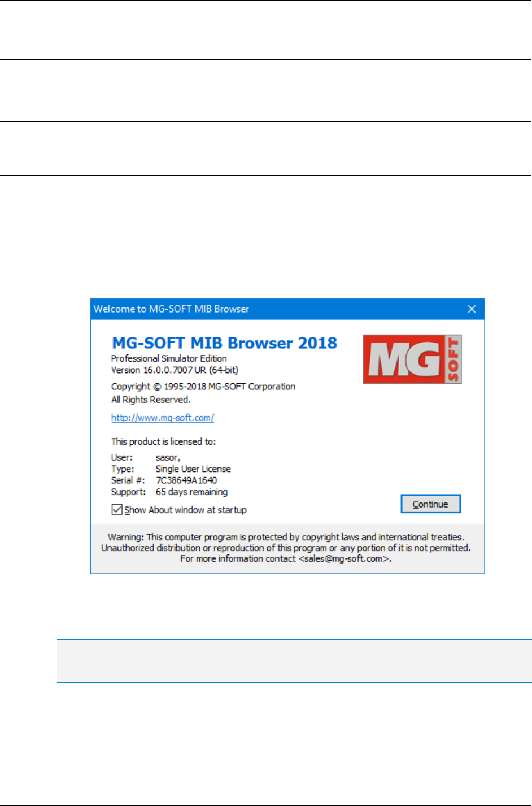Viewport: 532px width, 806px height.
Task: Click the Copyright 1995-2018 MG-SOFT Corporation line
Action: point(203,387)
